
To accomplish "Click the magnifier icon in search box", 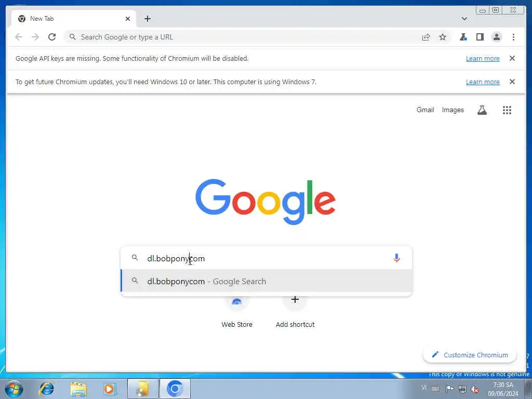I will coord(135,258).
